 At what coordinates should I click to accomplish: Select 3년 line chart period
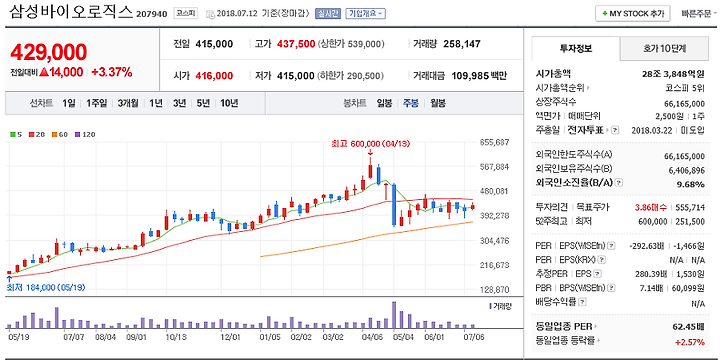point(180,103)
